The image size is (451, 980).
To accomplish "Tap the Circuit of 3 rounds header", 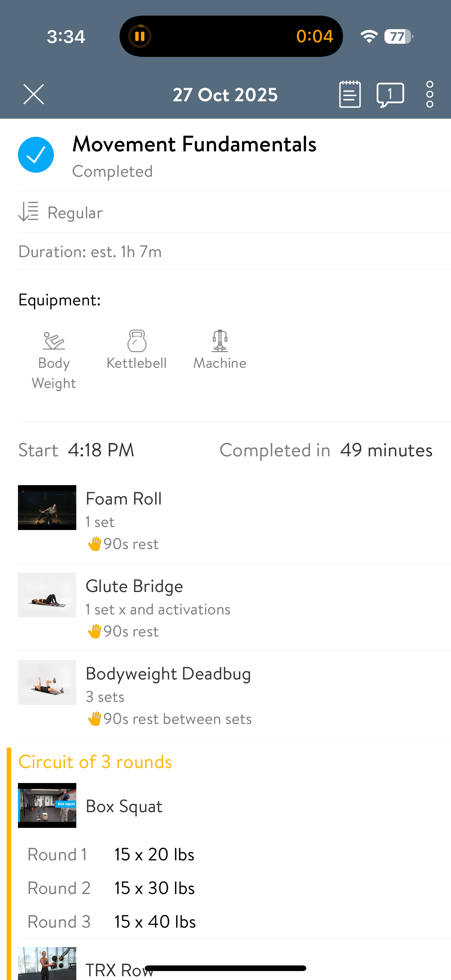I will 95,762.
